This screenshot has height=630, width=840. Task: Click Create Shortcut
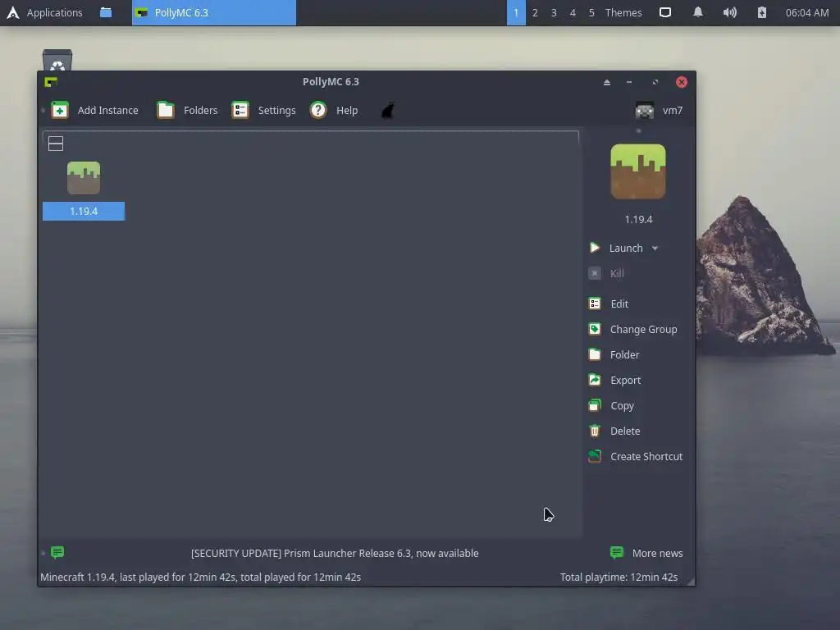click(636, 456)
